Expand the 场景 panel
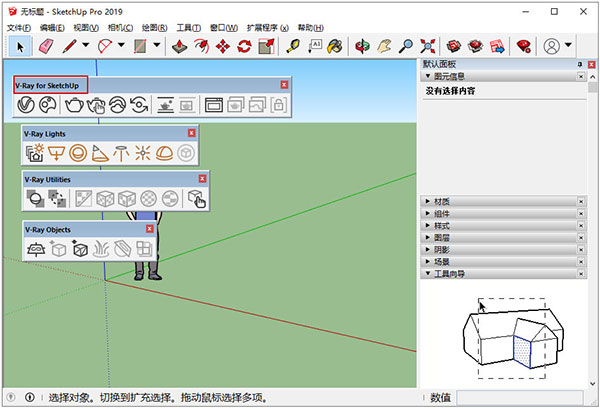Image resolution: width=600 pixels, height=408 pixels. click(x=427, y=262)
